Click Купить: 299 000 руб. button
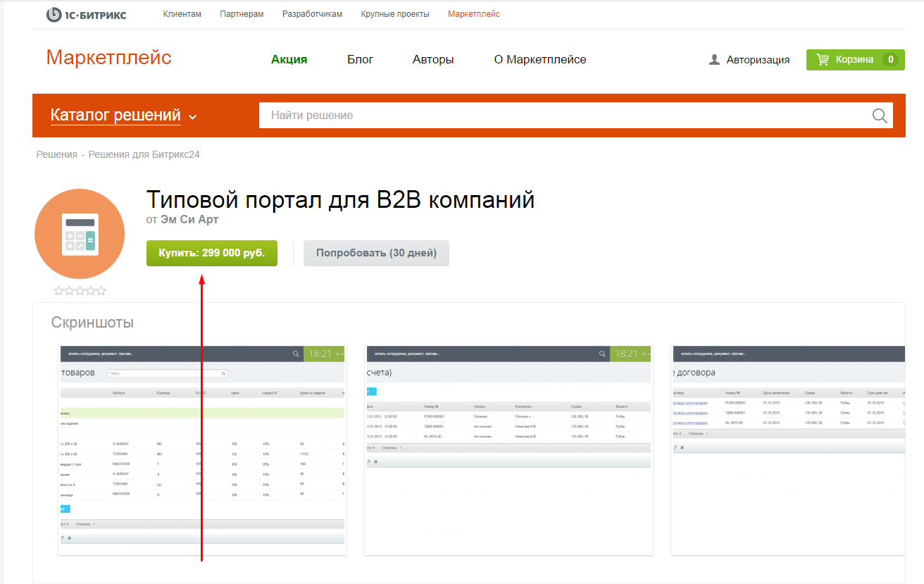This screenshot has width=924, height=584. coord(212,254)
